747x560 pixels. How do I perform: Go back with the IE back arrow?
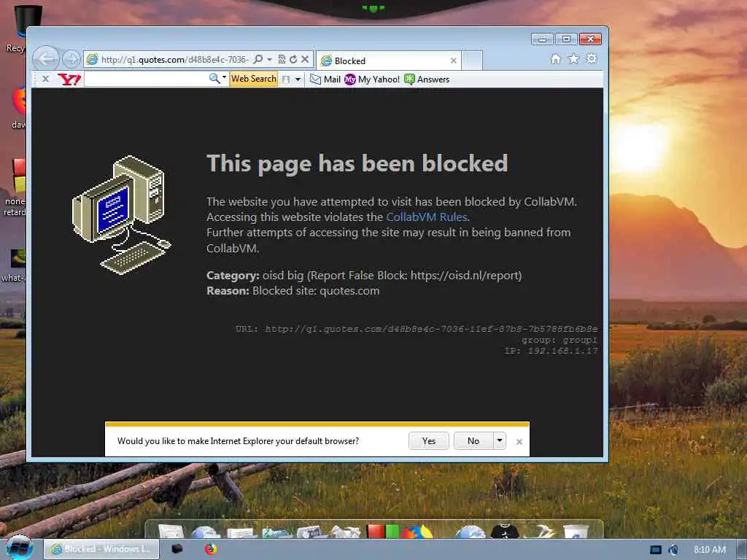[46, 59]
